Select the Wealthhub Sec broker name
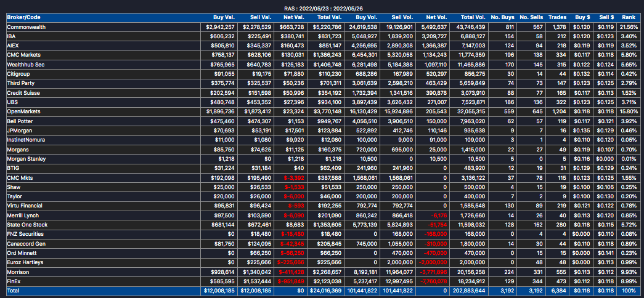Screen dimensions: 644x298 26,65
